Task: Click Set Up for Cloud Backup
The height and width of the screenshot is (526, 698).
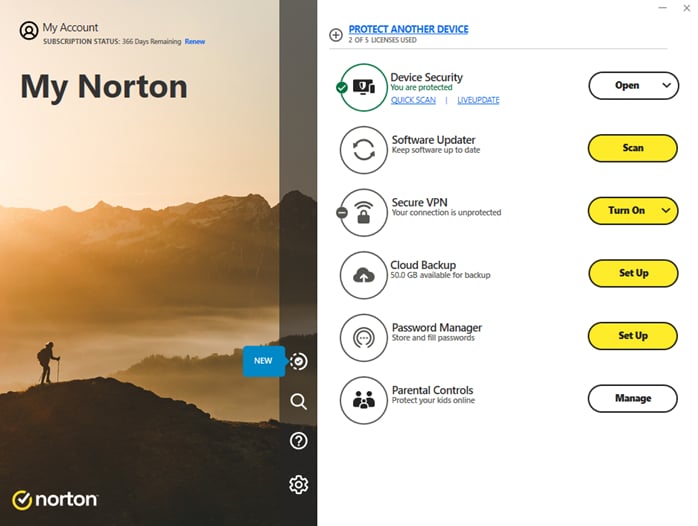Action: coord(633,273)
